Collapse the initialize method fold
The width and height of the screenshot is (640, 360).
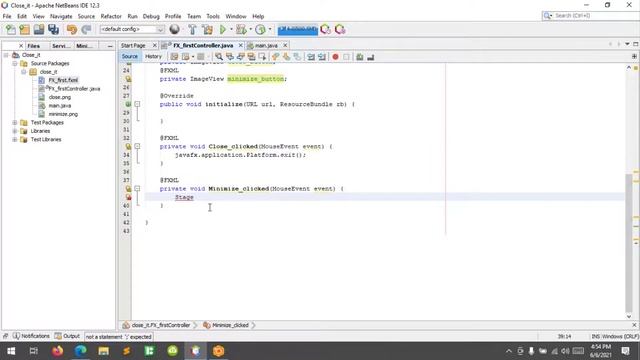coord(138,104)
